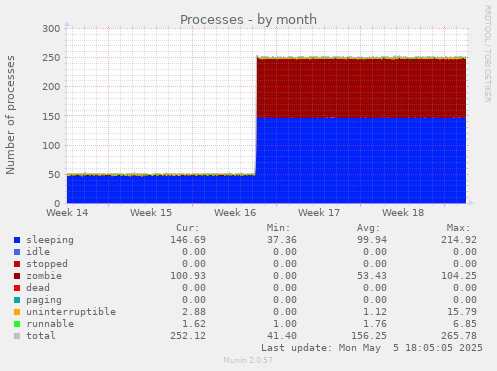Click zombie maximum value 104.25
The image size is (497, 371).
(x=459, y=276)
